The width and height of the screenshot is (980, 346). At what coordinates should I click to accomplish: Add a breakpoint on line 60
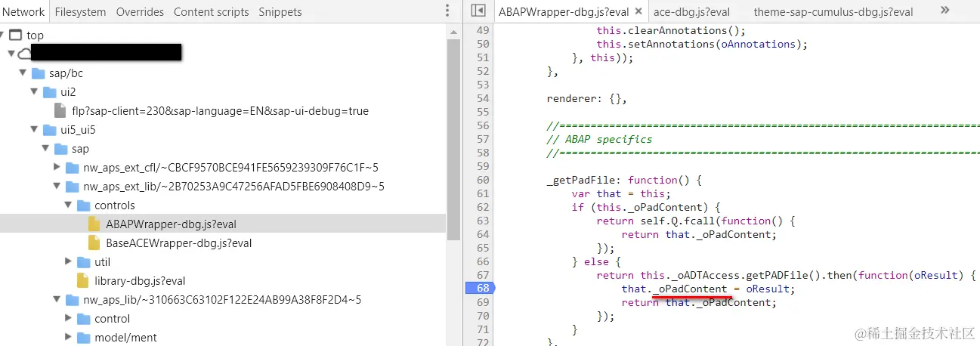point(483,180)
